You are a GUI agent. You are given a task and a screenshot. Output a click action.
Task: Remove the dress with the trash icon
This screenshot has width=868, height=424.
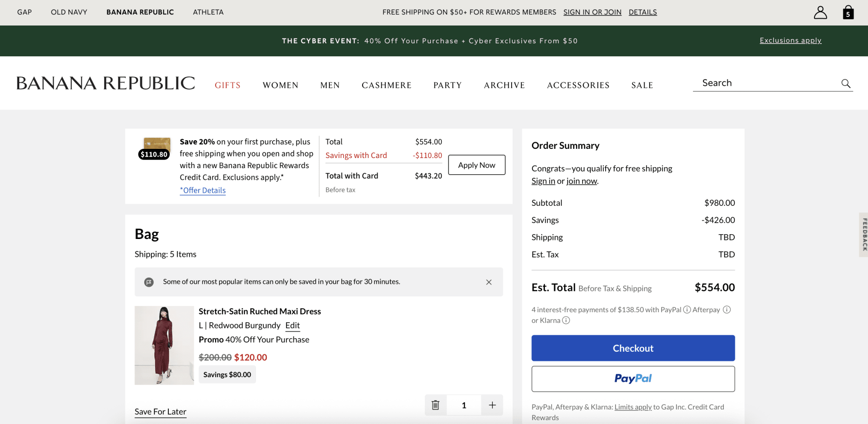pos(435,405)
